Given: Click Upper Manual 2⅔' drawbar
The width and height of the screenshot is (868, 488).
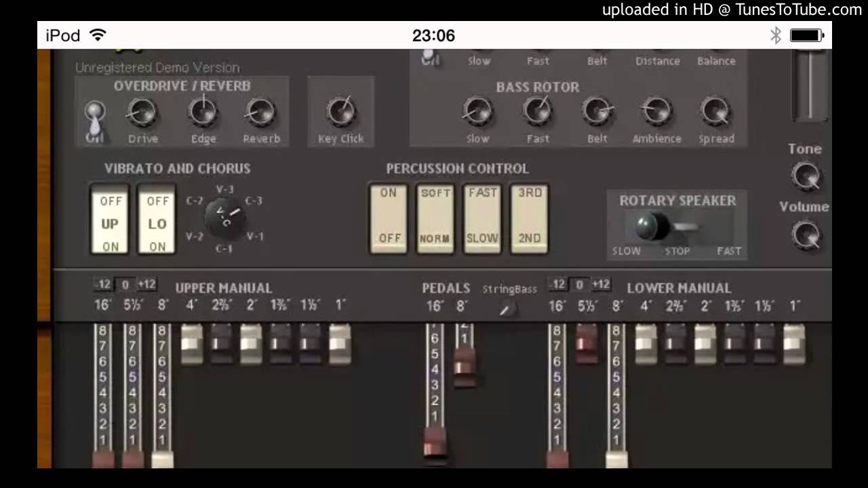Looking at the screenshot, I should click(221, 344).
